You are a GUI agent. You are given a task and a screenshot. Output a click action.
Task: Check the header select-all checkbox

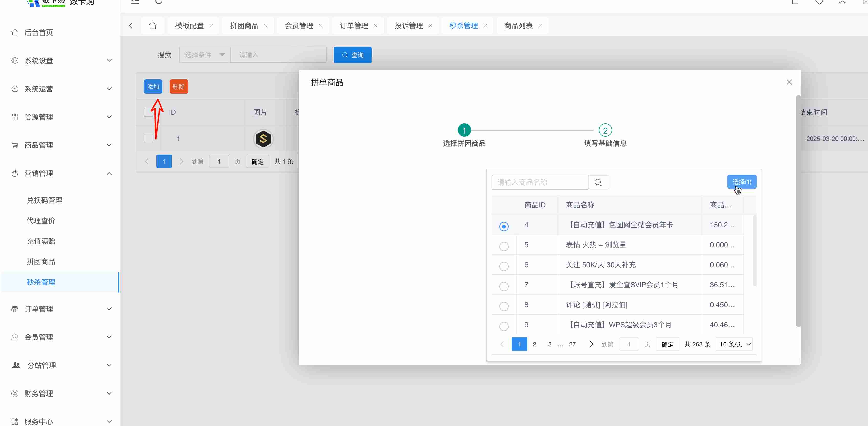click(x=148, y=112)
